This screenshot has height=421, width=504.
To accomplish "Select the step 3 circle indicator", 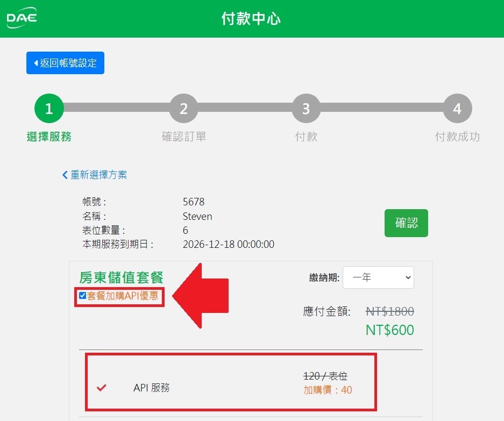I will (306, 109).
